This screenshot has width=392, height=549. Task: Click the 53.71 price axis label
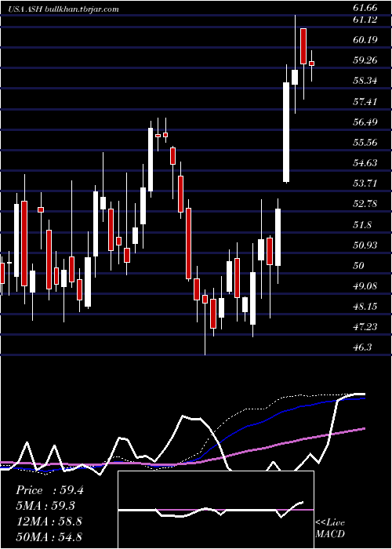click(x=365, y=183)
